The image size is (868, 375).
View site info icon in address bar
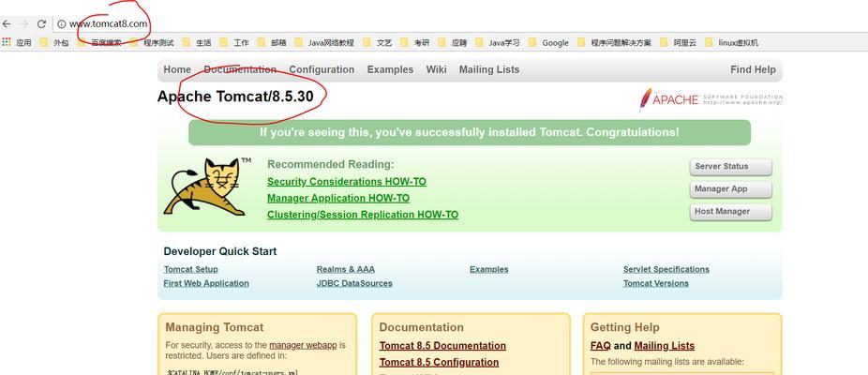tap(62, 23)
